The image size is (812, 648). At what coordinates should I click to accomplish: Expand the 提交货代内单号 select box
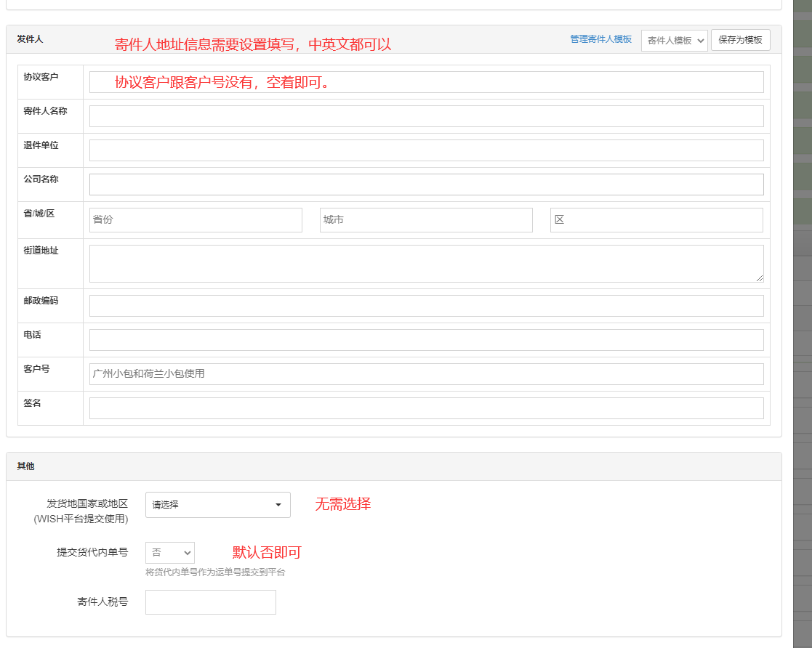(170, 553)
